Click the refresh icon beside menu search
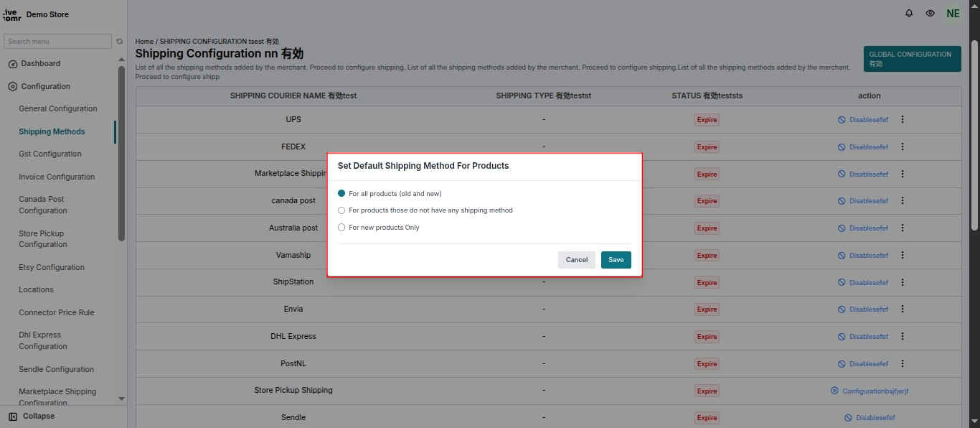 click(x=120, y=42)
